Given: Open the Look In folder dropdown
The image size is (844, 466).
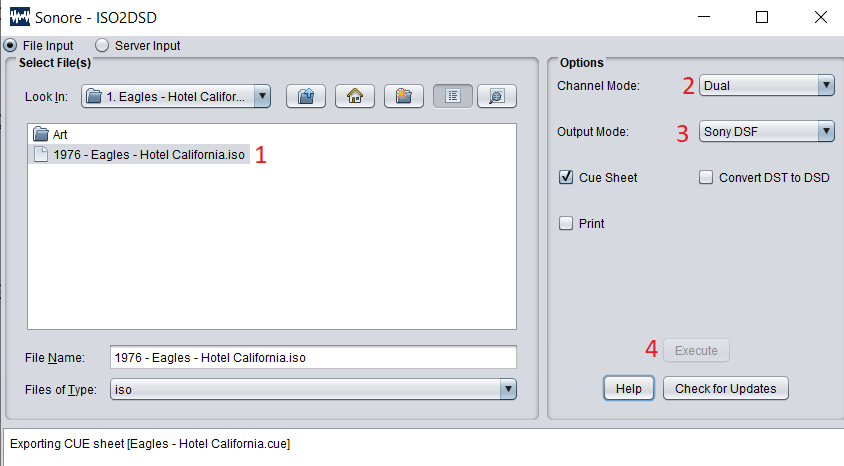Looking at the screenshot, I should coord(176,97).
